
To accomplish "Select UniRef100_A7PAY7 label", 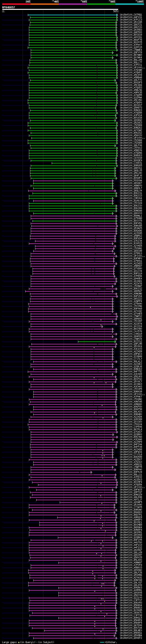I will [x=131, y=45].
